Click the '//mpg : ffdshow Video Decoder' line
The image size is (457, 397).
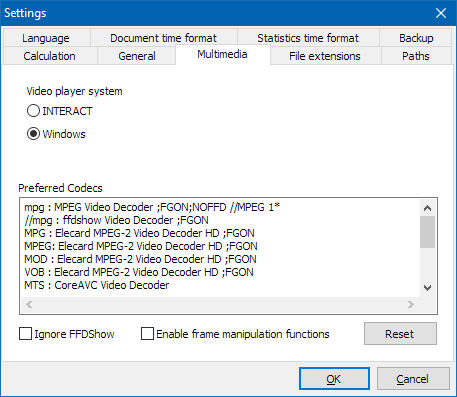click(x=116, y=220)
